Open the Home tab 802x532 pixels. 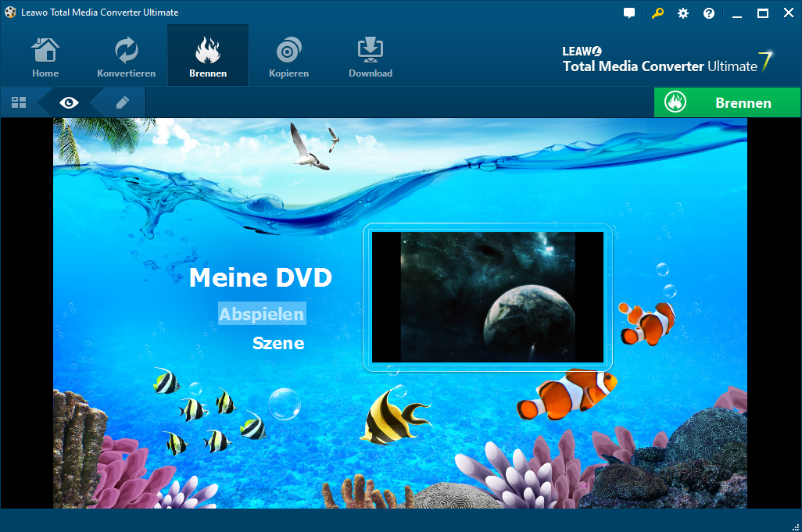pos(45,56)
